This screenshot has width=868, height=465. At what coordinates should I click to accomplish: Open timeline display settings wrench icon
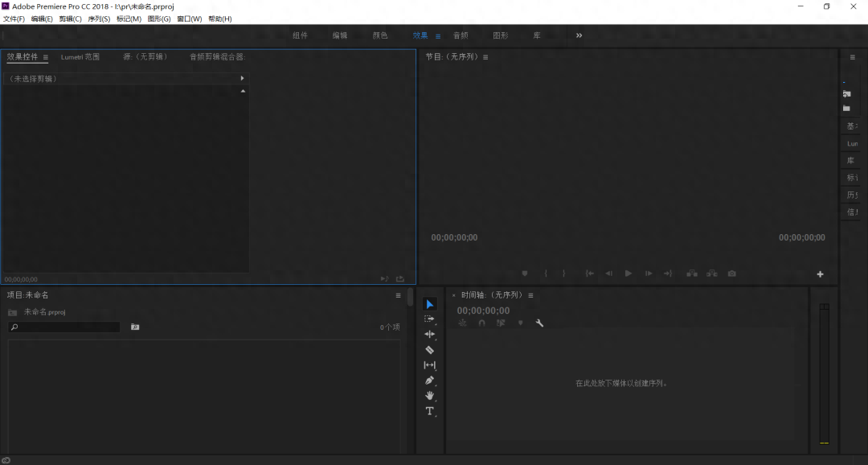539,323
